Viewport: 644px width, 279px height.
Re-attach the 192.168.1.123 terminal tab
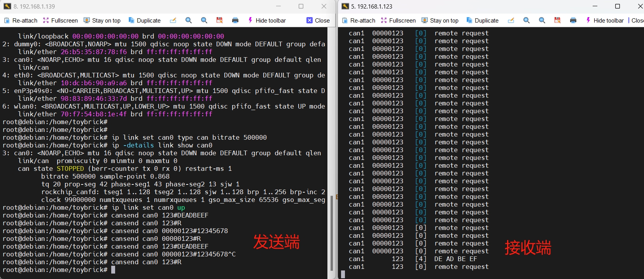(359, 20)
